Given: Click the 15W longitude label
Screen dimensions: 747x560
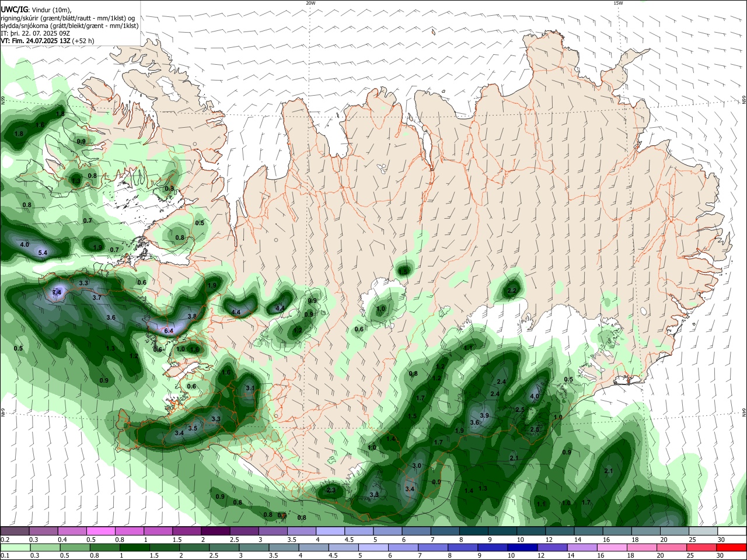Looking at the screenshot, I should click(x=618, y=3).
